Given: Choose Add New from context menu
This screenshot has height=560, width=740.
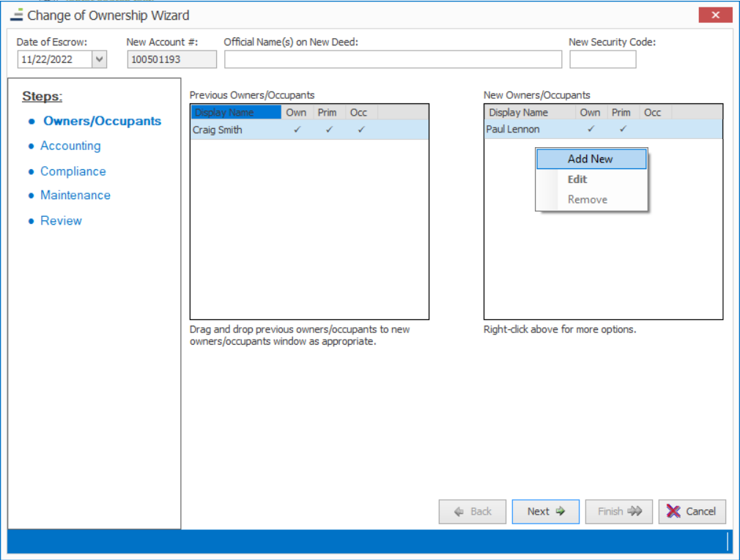Looking at the screenshot, I should click(591, 159).
